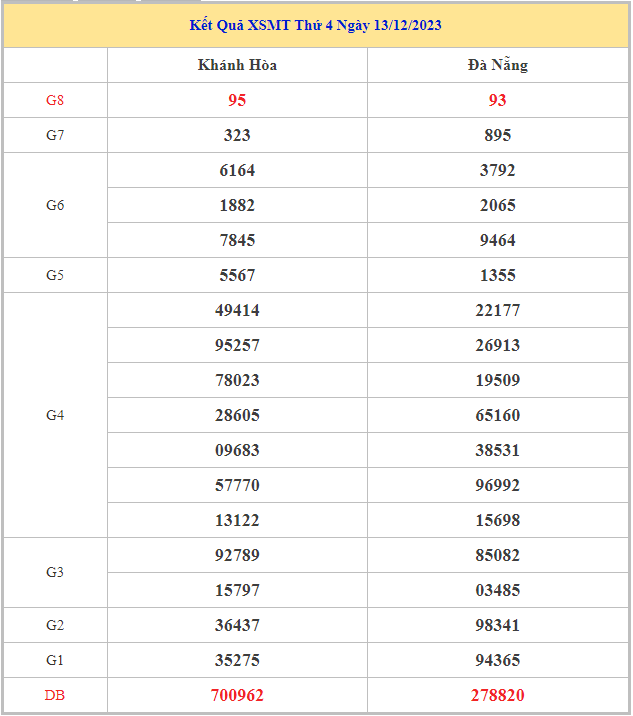633x716 pixels.
Task: Select the G1 number 35275
Action: coord(237,660)
